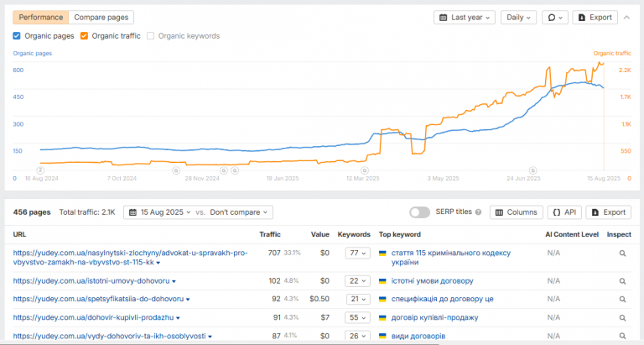Image resolution: width=644 pixels, height=345 pixels.
Task: Open the st-115-kk advokat page URL
Action: [130, 258]
